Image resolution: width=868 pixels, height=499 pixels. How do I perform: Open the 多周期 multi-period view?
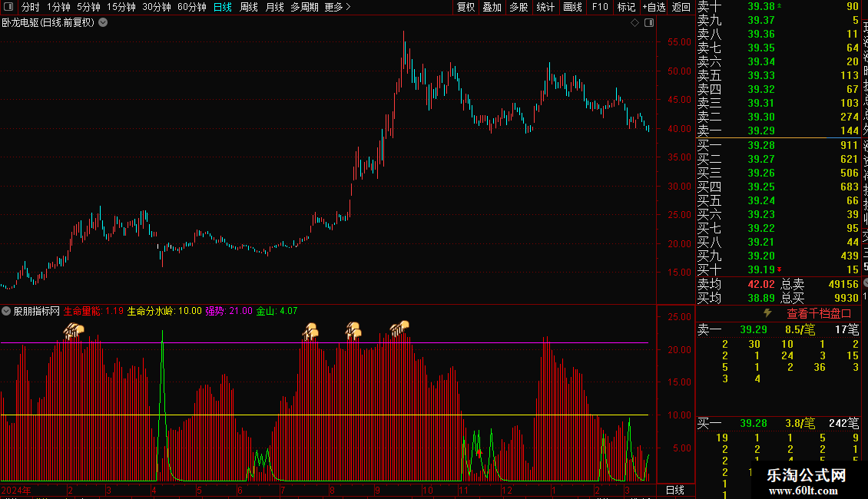304,7
